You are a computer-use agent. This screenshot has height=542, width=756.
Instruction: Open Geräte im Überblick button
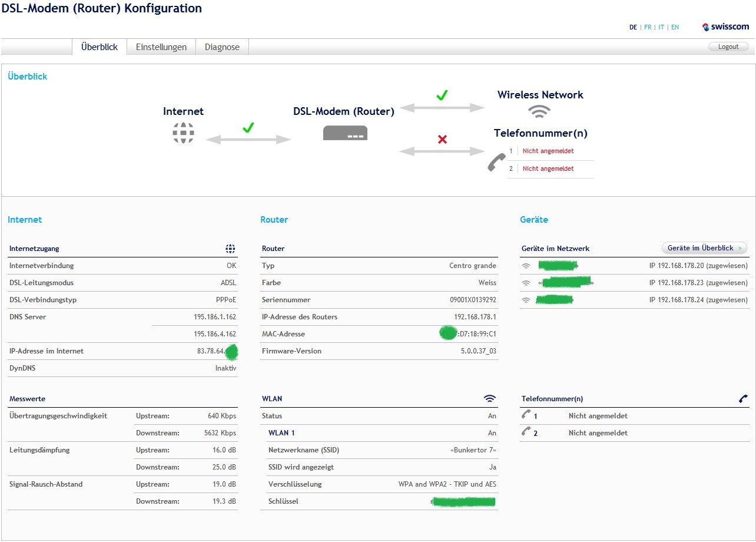pyautogui.click(x=704, y=248)
